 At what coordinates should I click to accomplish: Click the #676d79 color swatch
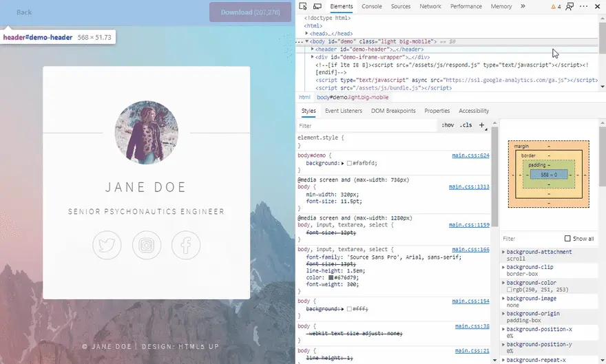point(331,277)
